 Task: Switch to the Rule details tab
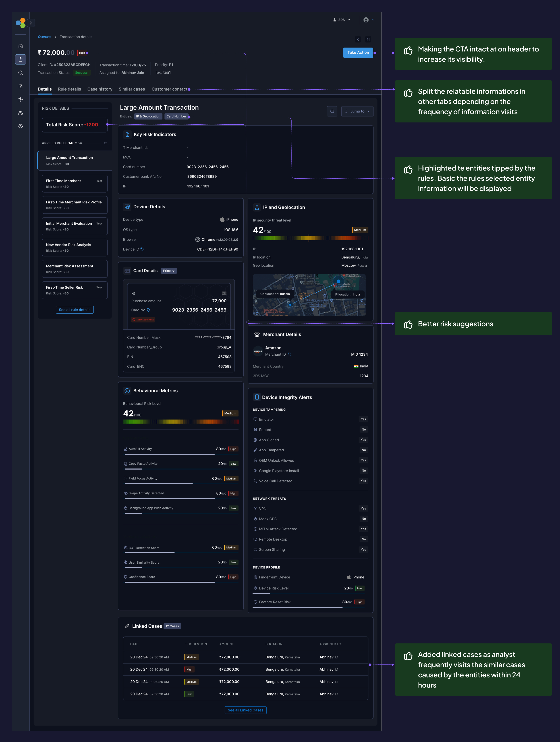[x=69, y=89]
